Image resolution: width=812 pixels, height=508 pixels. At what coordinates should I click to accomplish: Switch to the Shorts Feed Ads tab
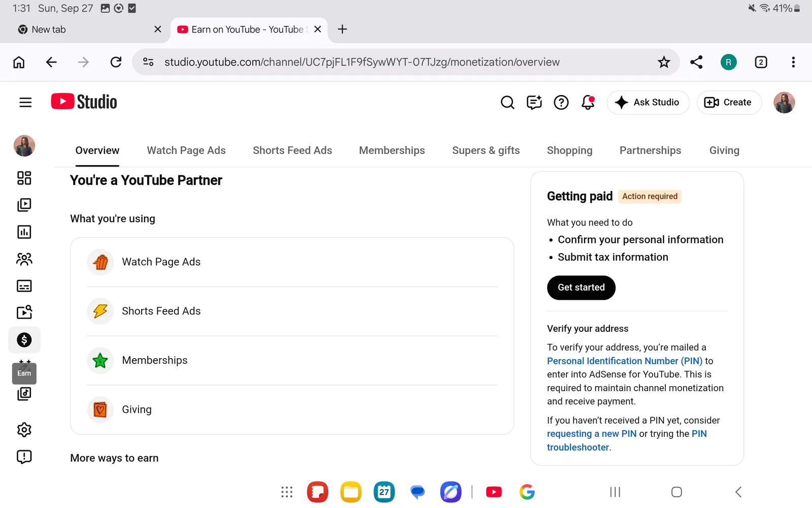(x=292, y=150)
